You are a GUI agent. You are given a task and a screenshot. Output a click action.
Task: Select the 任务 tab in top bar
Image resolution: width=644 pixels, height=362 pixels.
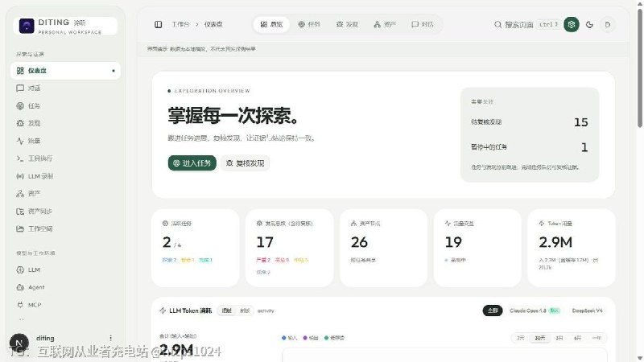[x=309, y=25]
